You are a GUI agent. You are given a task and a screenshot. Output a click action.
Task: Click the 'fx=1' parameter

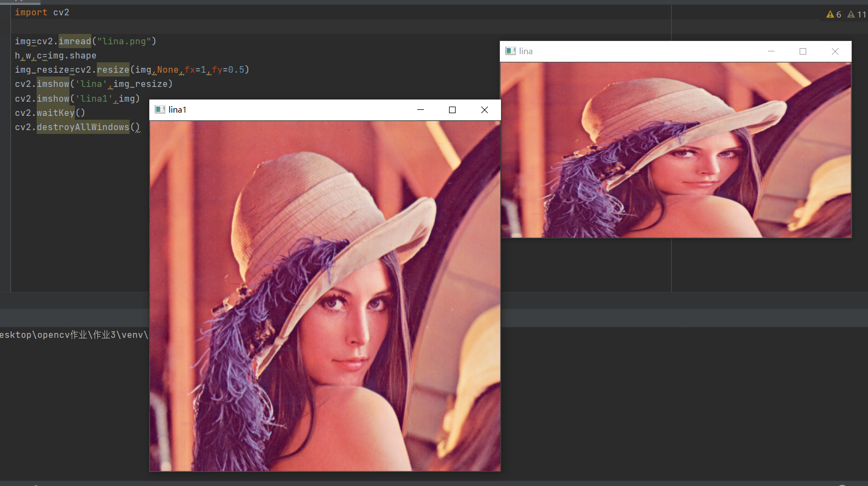coord(195,69)
